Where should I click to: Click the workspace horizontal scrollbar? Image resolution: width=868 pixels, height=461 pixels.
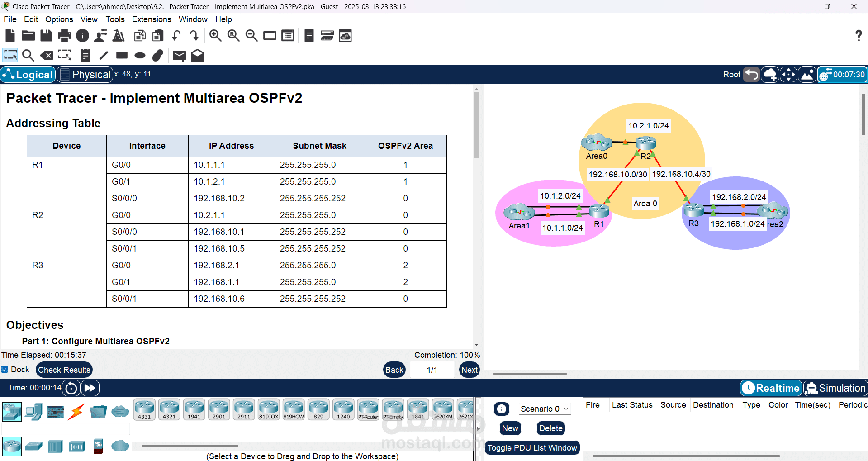pos(530,374)
